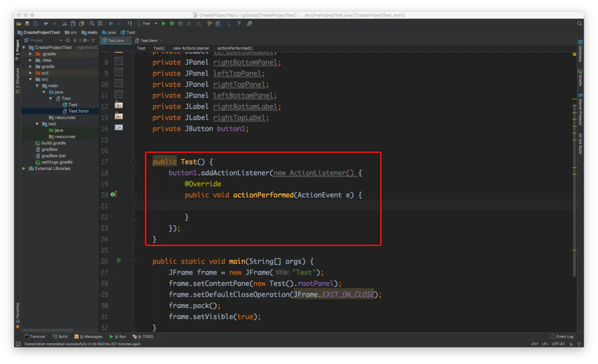The height and width of the screenshot is (364, 598).
Task: Click the OK button gutter icon on line 14
Action: tap(119, 127)
